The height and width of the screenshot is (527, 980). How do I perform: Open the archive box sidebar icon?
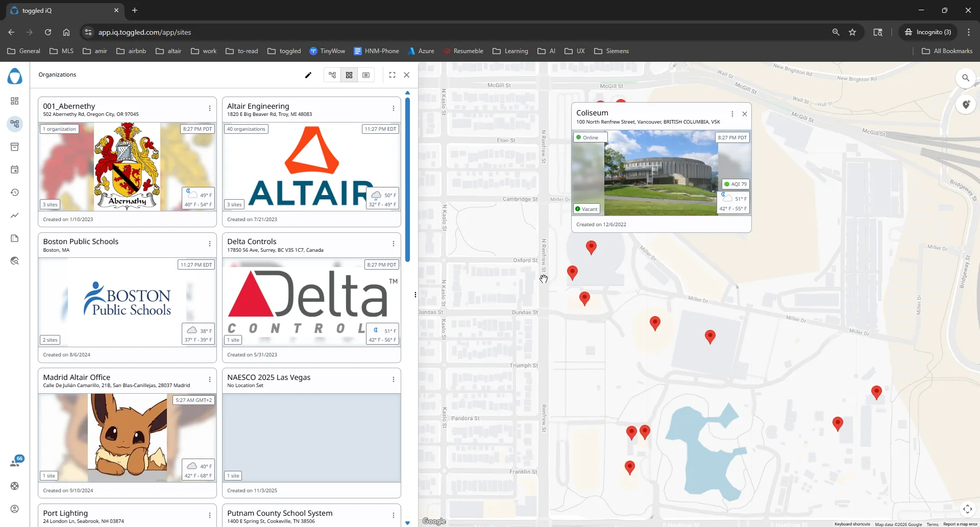coord(15,147)
